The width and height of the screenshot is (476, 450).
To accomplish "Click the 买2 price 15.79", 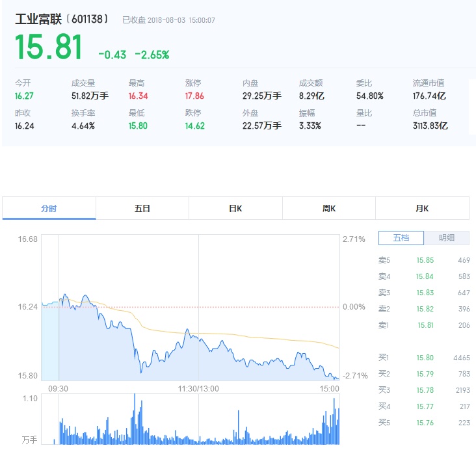I will pos(425,374).
